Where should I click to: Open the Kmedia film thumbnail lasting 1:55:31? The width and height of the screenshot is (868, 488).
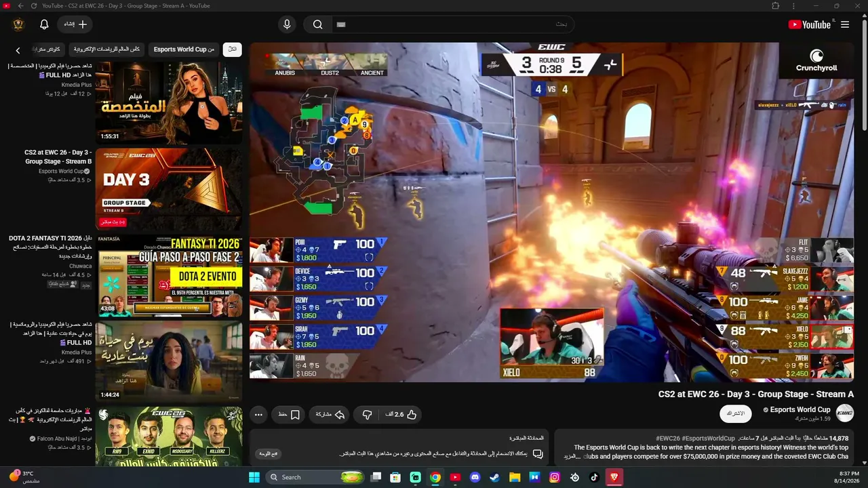tap(169, 102)
